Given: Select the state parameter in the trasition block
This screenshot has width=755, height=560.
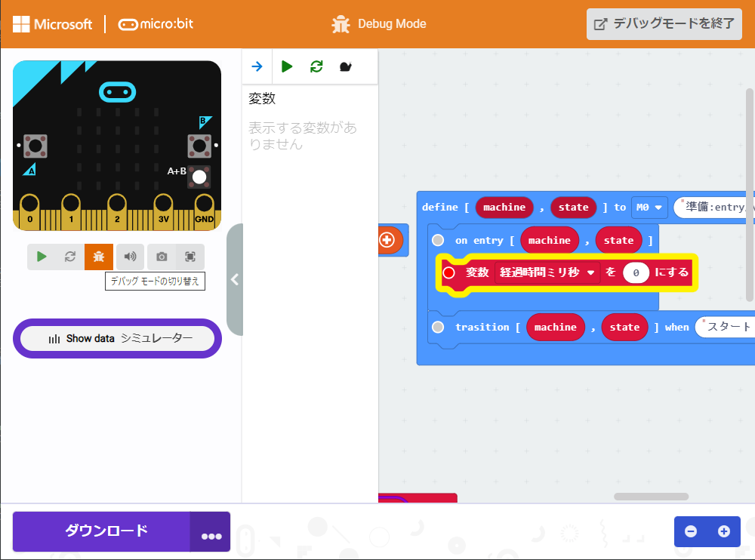Looking at the screenshot, I should pyautogui.click(x=624, y=328).
